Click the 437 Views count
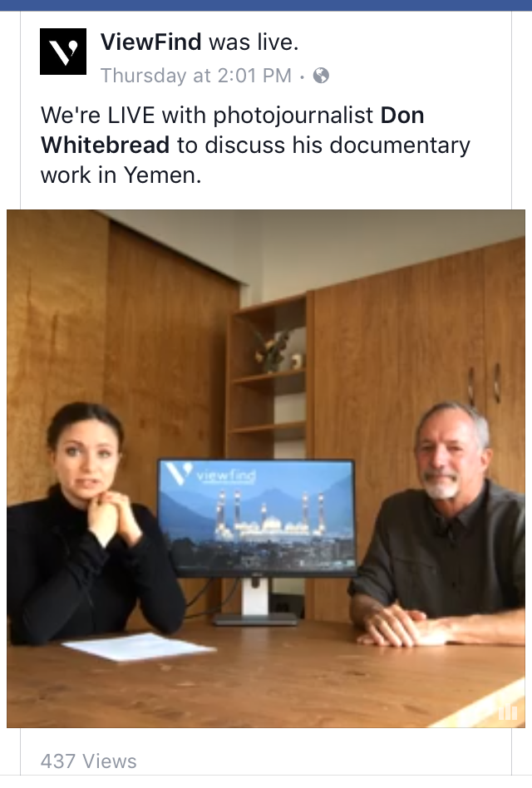This screenshot has height=788, width=532. [x=88, y=761]
